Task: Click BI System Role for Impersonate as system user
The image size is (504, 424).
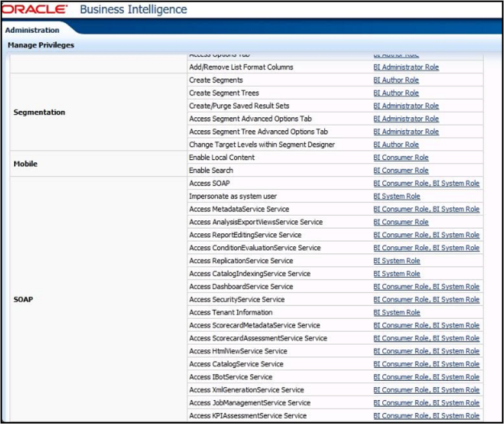Action: pos(396,196)
